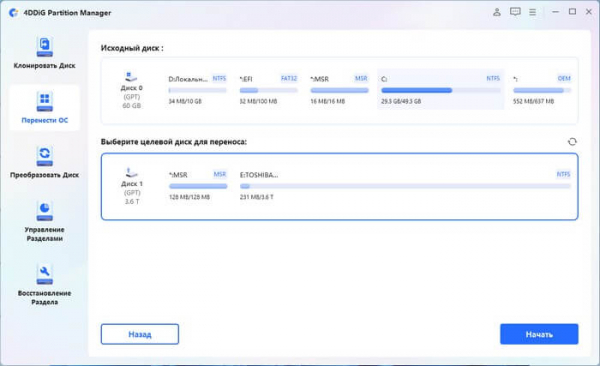The image size is (600, 366).
Task: Open the Преобразовать Диск tool
Action: tap(44, 162)
